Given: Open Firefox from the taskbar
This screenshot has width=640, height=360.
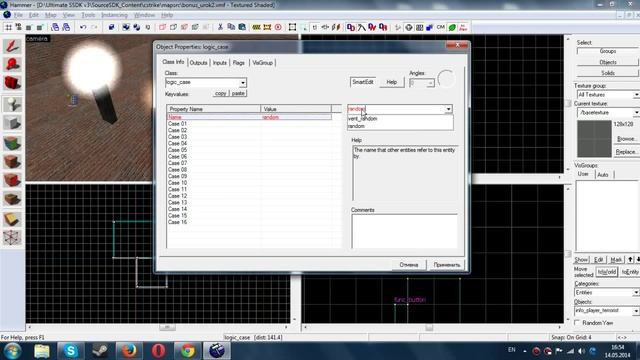Looking at the screenshot, I should 129,351.
